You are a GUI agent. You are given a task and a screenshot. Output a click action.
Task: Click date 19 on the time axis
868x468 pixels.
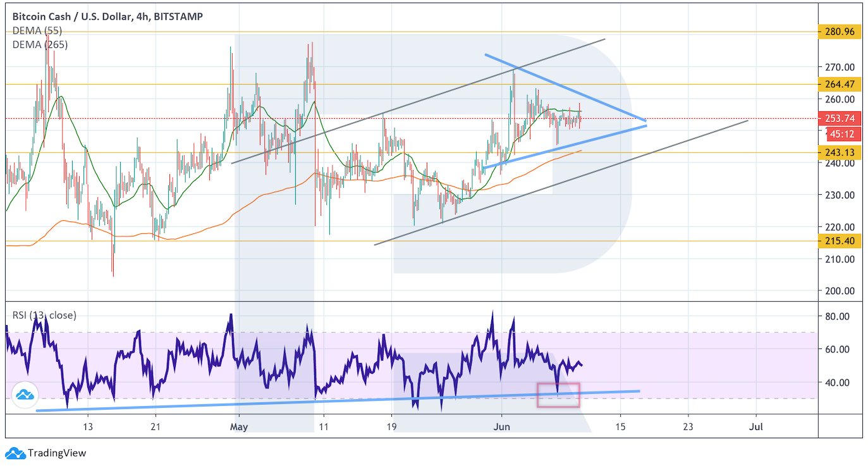click(391, 427)
